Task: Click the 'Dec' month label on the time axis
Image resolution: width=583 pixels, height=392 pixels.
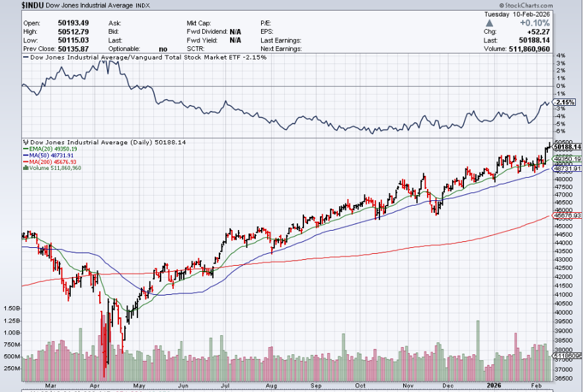Action: coord(447,385)
